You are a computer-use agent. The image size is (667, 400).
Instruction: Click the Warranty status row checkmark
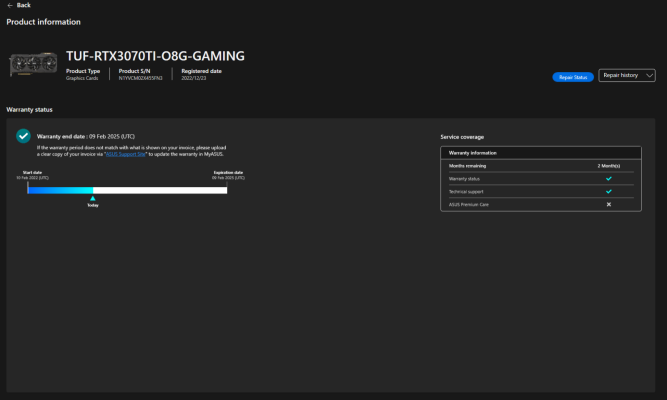tap(609, 179)
